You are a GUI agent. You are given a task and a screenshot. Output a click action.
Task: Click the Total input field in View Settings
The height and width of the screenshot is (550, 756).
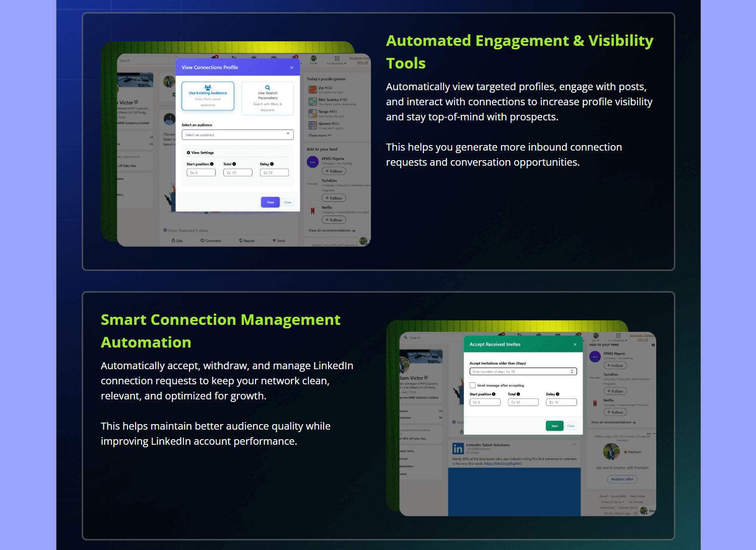(237, 173)
